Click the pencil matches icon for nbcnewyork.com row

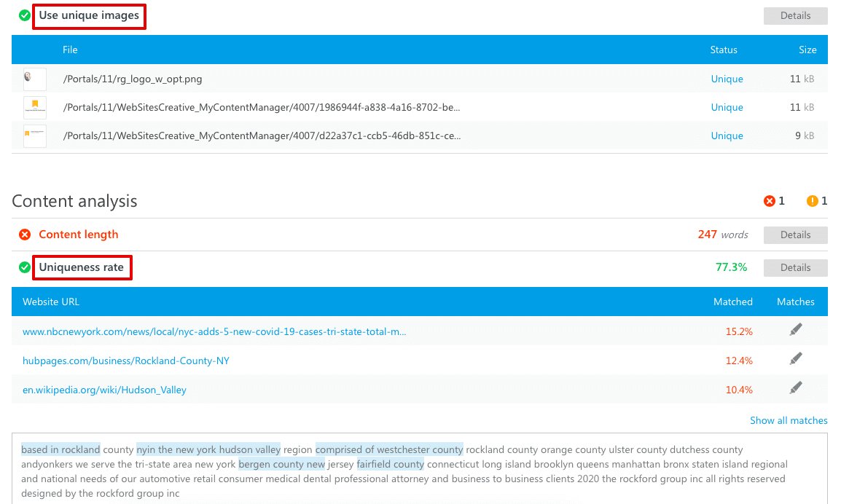click(796, 330)
